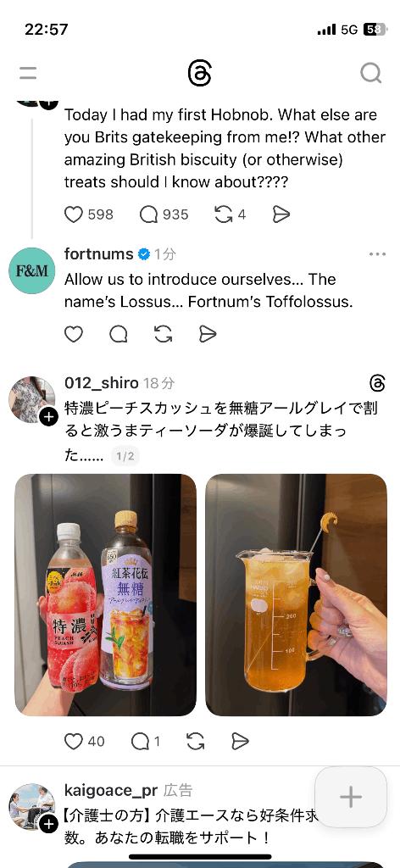Expand the 1/2 thread indicator

125,456
